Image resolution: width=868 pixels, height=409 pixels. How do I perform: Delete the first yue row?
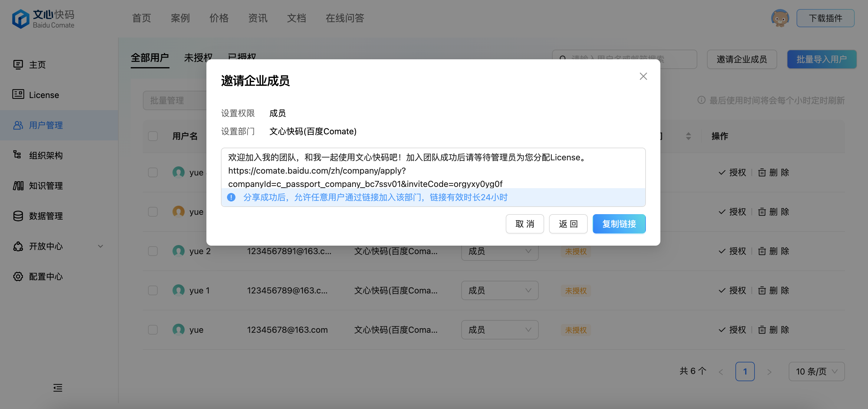click(x=773, y=172)
